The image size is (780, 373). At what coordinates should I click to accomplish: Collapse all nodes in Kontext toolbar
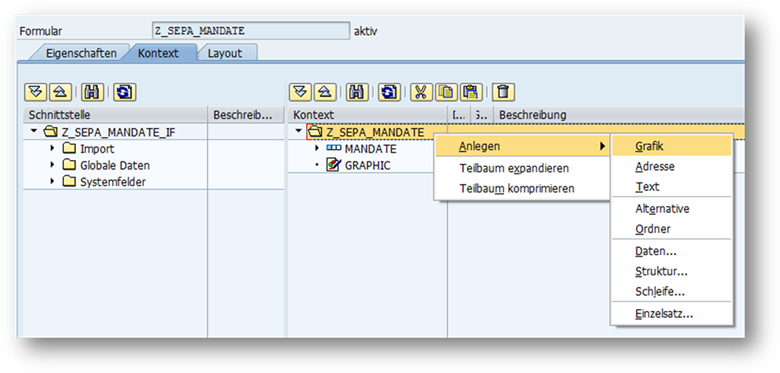324,92
